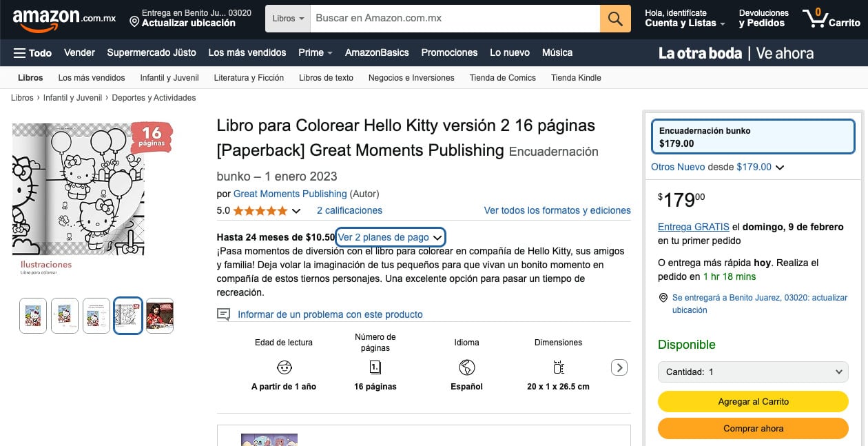This screenshot has width=868, height=446.
Task: Expand Otros Nuevo desde $179.00
Action: pyautogui.click(x=717, y=167)
